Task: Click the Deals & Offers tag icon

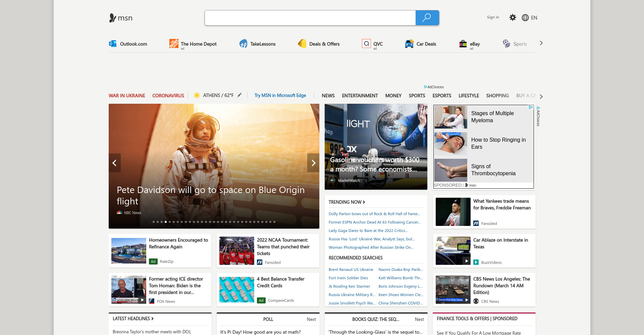Action: [x=302, y=44]
